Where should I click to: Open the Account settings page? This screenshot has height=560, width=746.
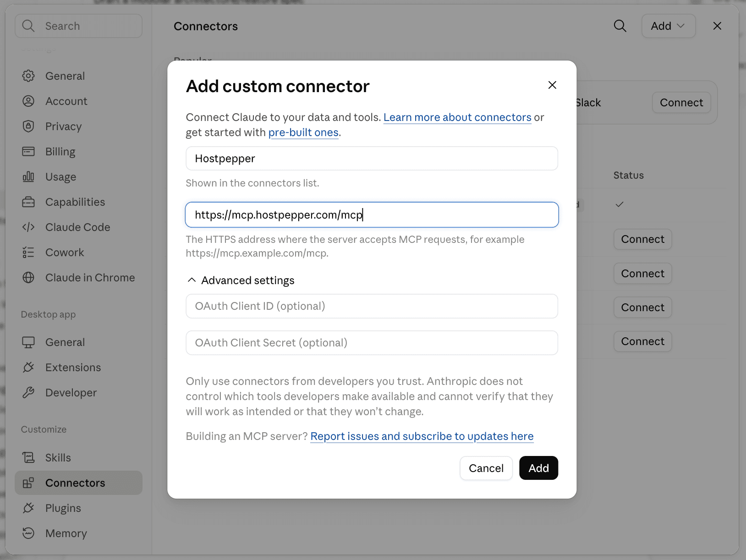pyautogui.click(x=78, y=101)
